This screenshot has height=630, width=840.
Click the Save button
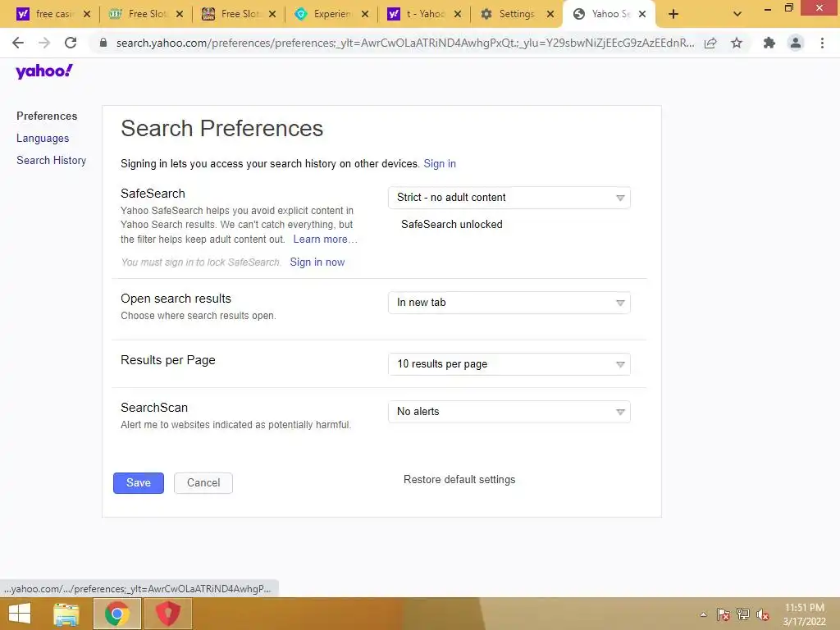point(138,482)
